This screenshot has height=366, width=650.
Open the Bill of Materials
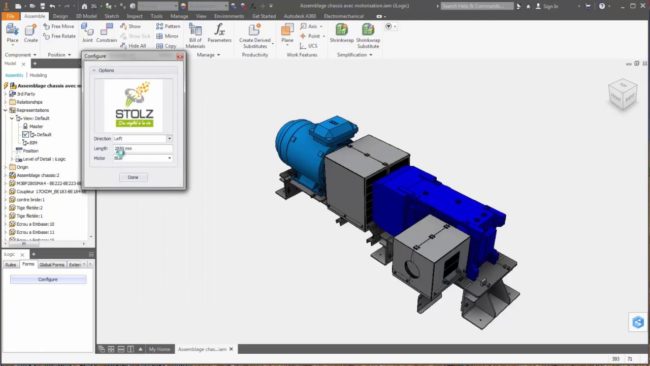click(x=195, y=35)
